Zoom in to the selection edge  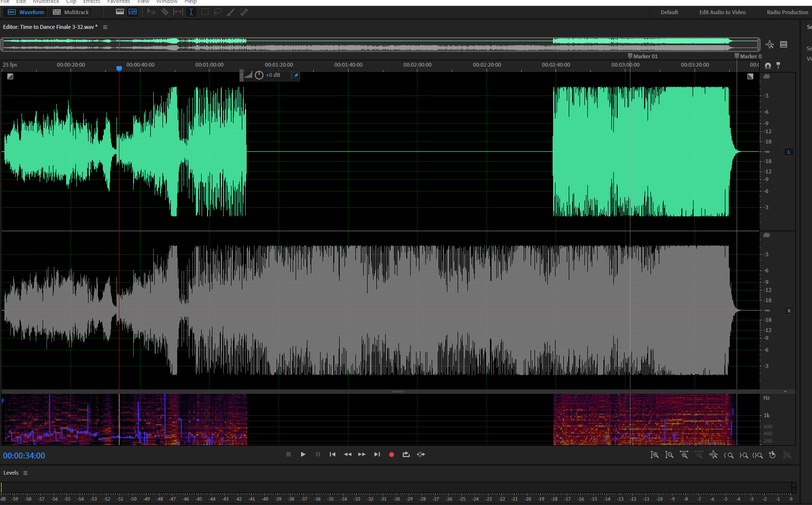[729, 455]
